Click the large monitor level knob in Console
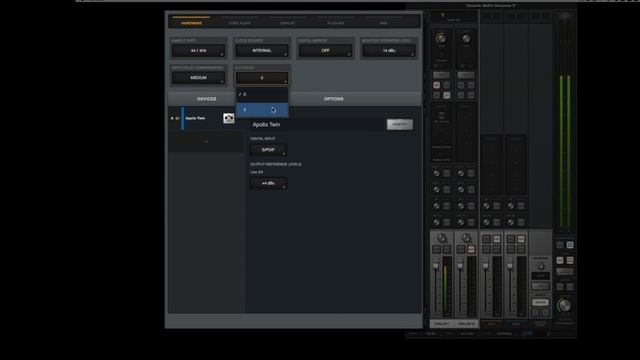Viewport: 640px width, 360px height. (564, 305)
